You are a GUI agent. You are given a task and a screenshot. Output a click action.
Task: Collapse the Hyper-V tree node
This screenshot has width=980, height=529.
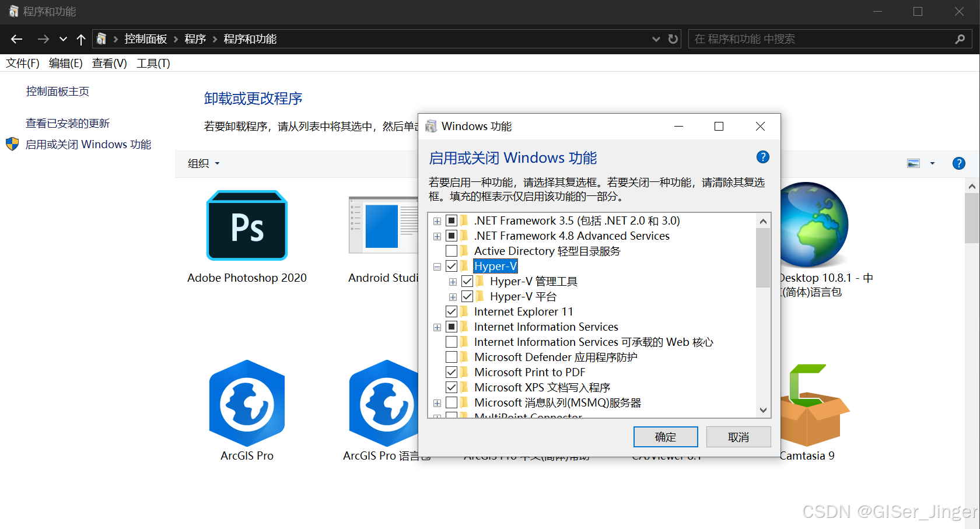(x=436, y=266)
